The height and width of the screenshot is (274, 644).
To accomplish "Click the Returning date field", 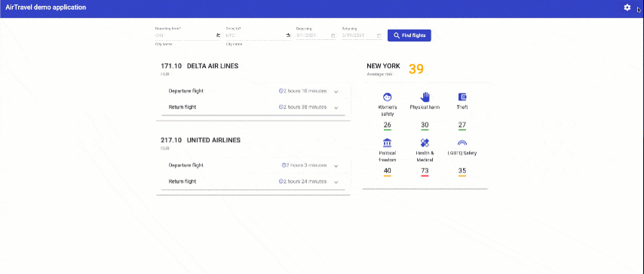I will click(362, 35).
